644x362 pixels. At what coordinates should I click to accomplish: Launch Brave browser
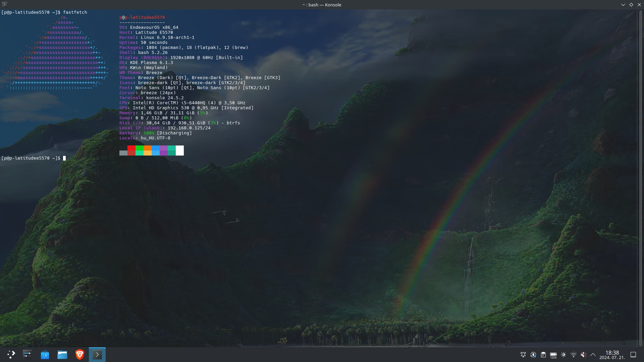[x=79, y=355]
